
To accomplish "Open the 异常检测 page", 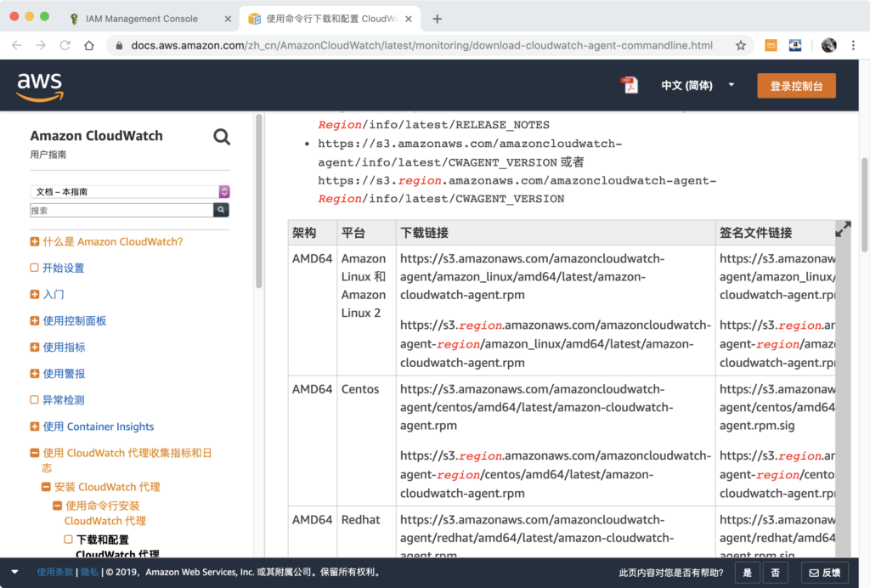I will [x=63, y=400].
